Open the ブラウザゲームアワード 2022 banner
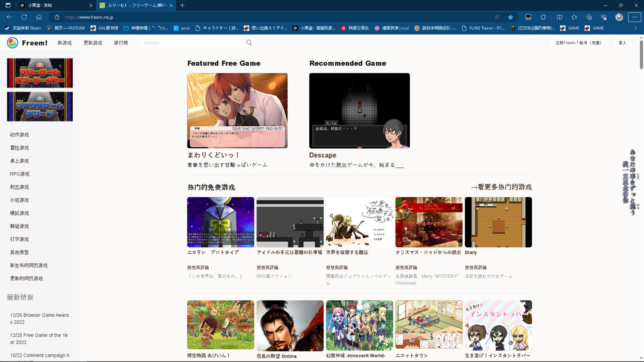 point(40,107)
